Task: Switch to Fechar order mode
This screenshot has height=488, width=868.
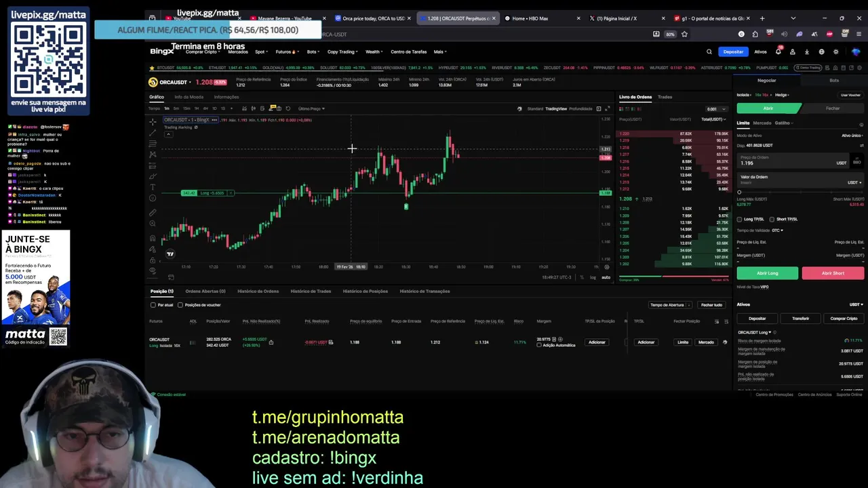Action: tap(833, 108)
